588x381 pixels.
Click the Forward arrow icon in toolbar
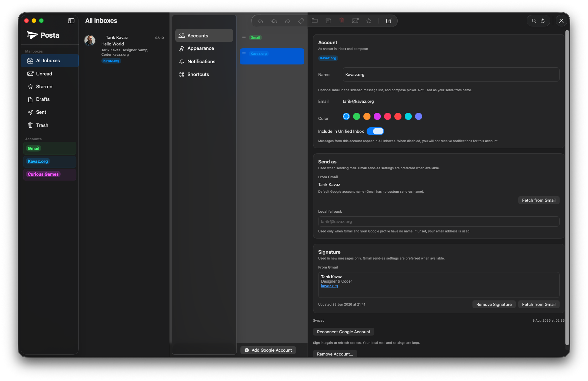[288, 21]
